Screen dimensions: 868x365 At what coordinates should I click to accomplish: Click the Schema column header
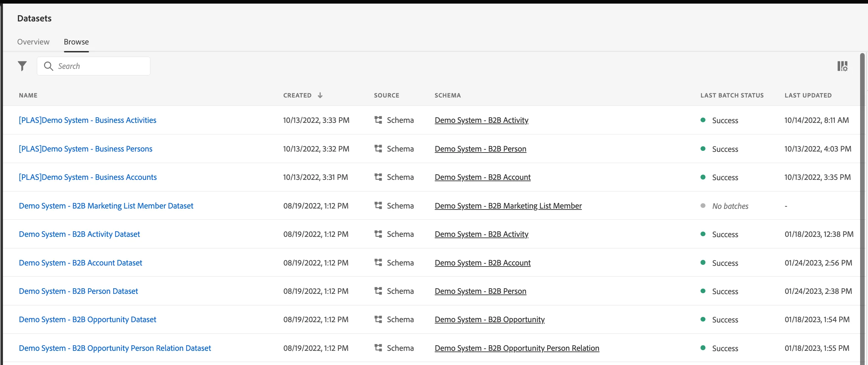pos(447,95)
